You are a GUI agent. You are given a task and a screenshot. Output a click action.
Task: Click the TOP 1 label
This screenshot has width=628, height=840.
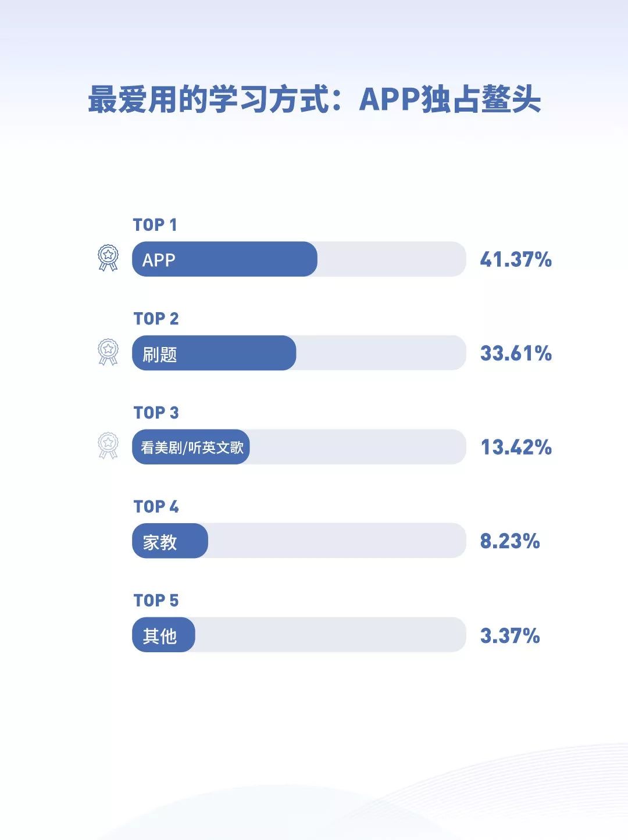tap(155, 225)
